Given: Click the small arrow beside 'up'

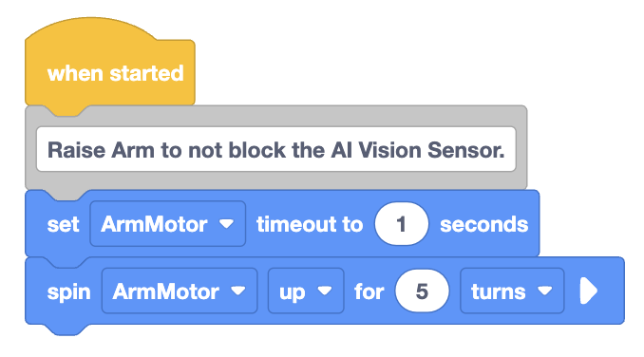Looking at the screenshot, I should click(x=325, y=291).
